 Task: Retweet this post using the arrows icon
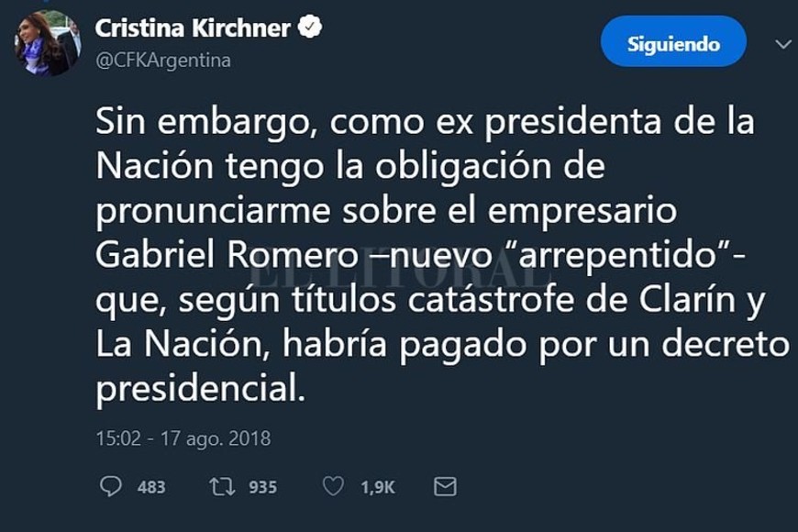pyautogui.click(x=224, y=487)
